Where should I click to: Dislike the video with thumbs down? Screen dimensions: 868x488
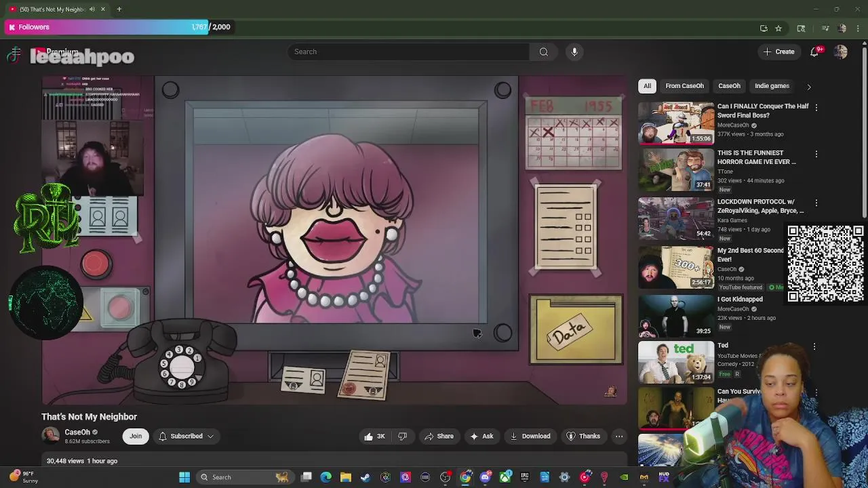pyautogui.click(x=402, y=436)
